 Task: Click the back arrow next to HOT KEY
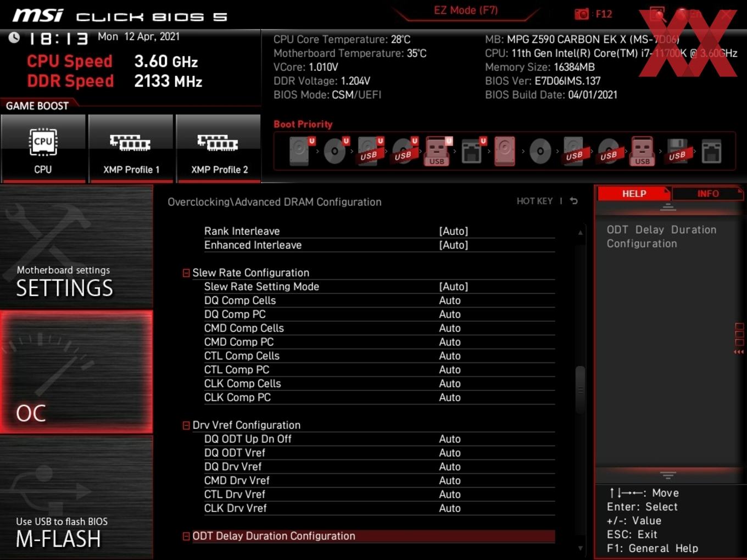point(574,201)
